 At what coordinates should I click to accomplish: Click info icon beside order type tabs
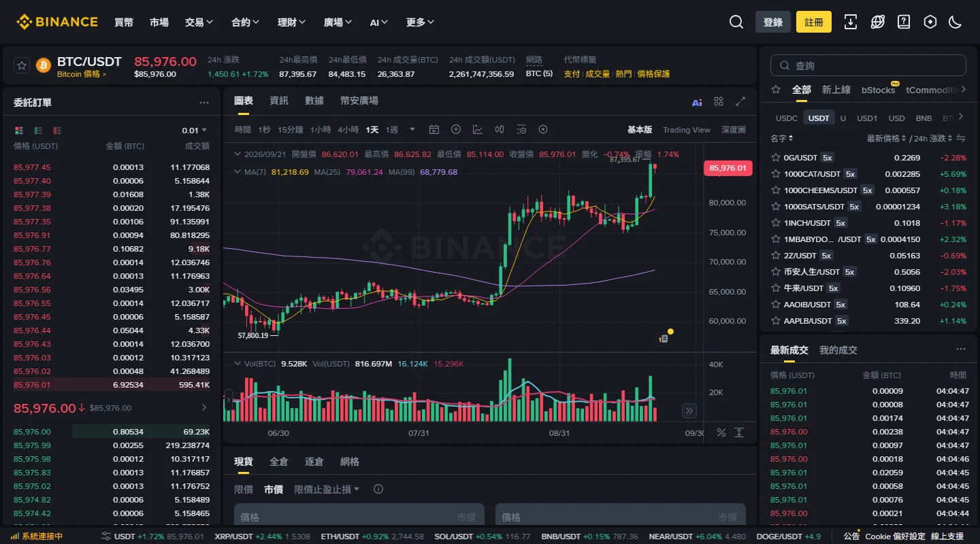(378, 489)
